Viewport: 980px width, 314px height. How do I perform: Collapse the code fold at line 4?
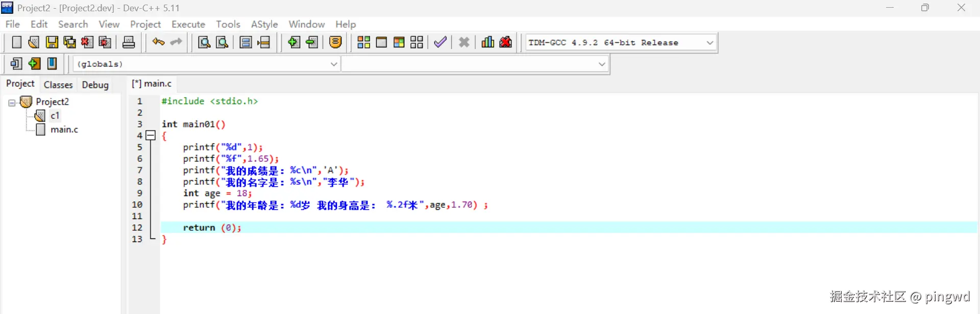click(x=151, y=135)
